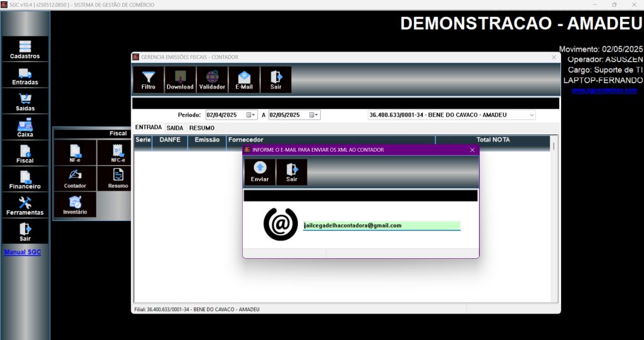Image resolution: width=644 pixels, height=340 pixels.
Task: Switch to the ENTRADA tab
Action: pos(148,127)
